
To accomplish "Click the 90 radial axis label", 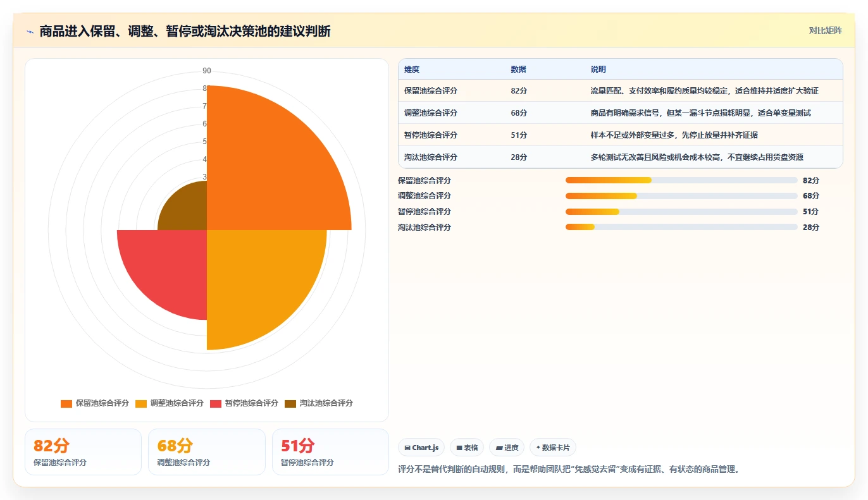I will 207,71.
